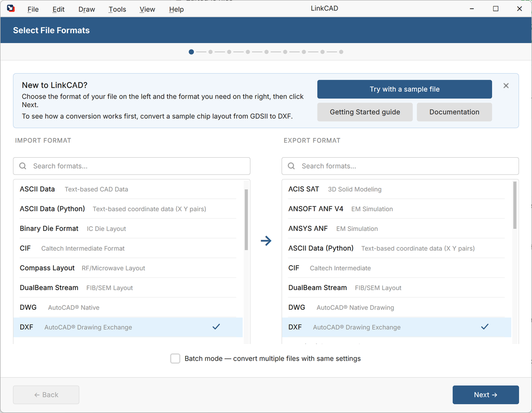Screen dimensions: 532x413
Task: Click the LinkCAD app logo icon
Action: point(10,8)
